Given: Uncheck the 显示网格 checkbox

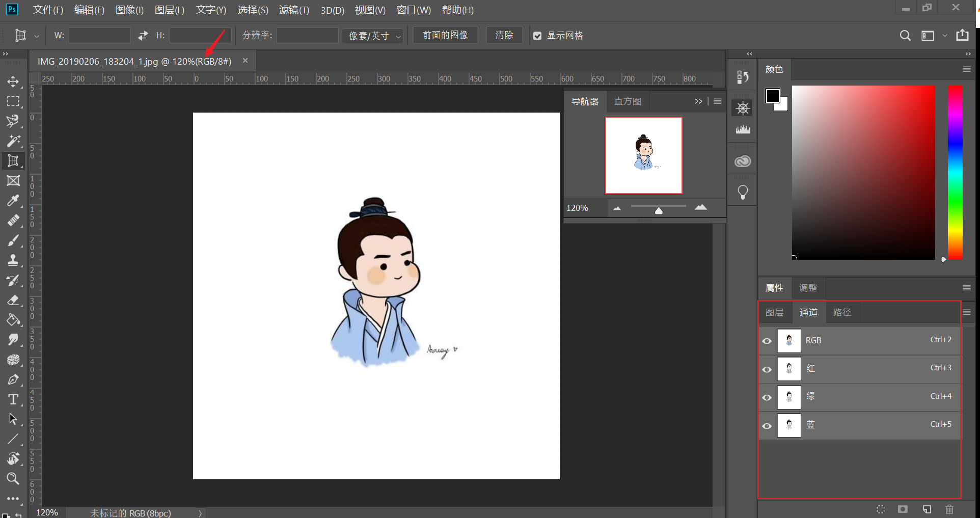Looking at the screenshot, I should (537, 36).
